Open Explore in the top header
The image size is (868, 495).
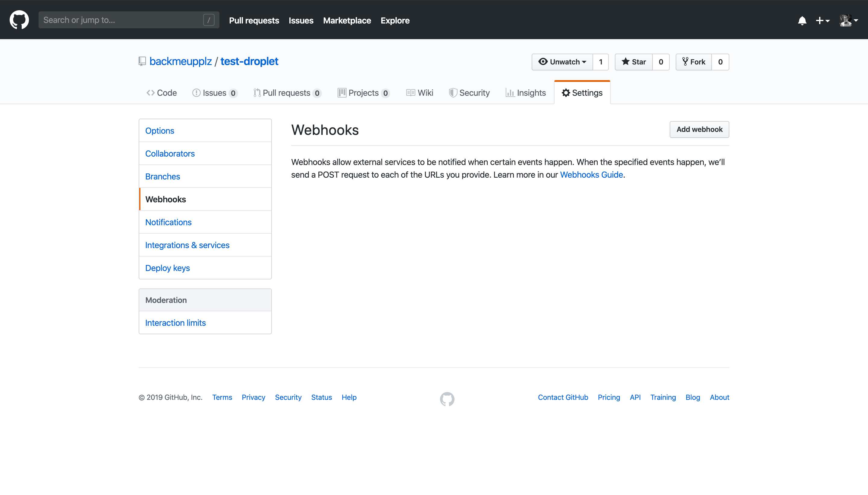pos(395,20)
